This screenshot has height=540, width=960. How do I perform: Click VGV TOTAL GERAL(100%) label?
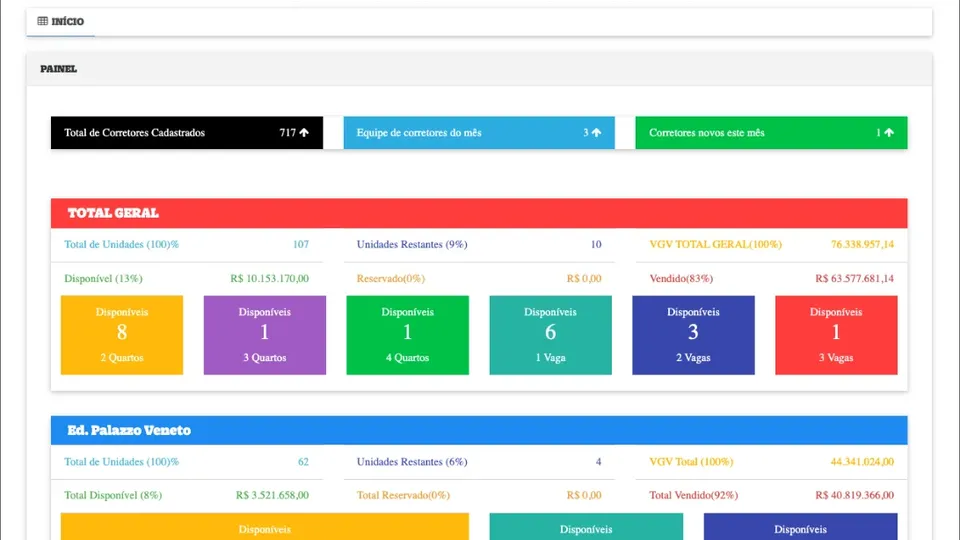pyautogui.click(x=715, y=244)
